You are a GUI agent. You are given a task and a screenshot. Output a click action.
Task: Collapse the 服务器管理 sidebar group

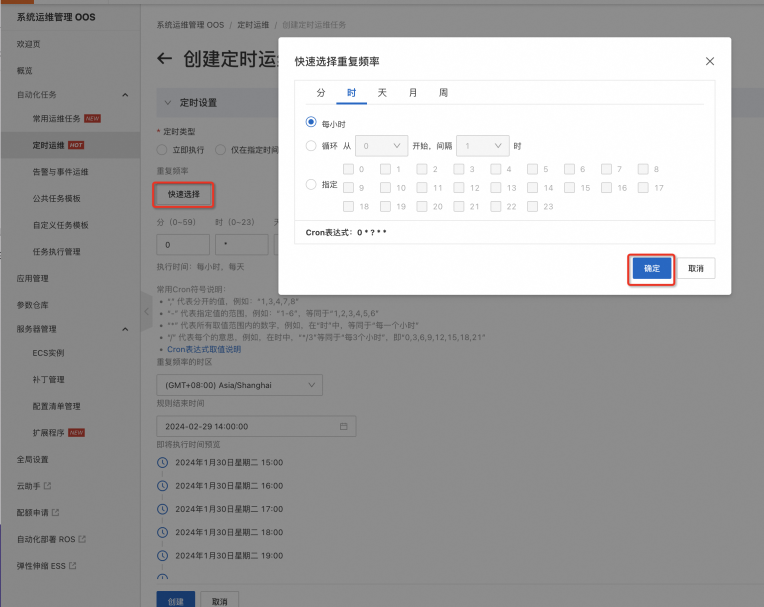click(125, 329)
